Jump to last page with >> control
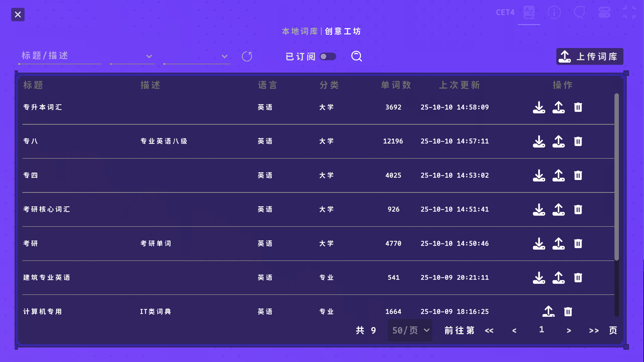This screenshot has height=362, width=644. (593, 330)
